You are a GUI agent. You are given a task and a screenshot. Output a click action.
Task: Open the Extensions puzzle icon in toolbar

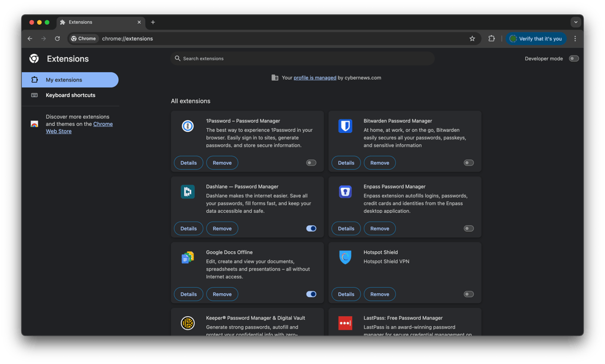[491, 38]
